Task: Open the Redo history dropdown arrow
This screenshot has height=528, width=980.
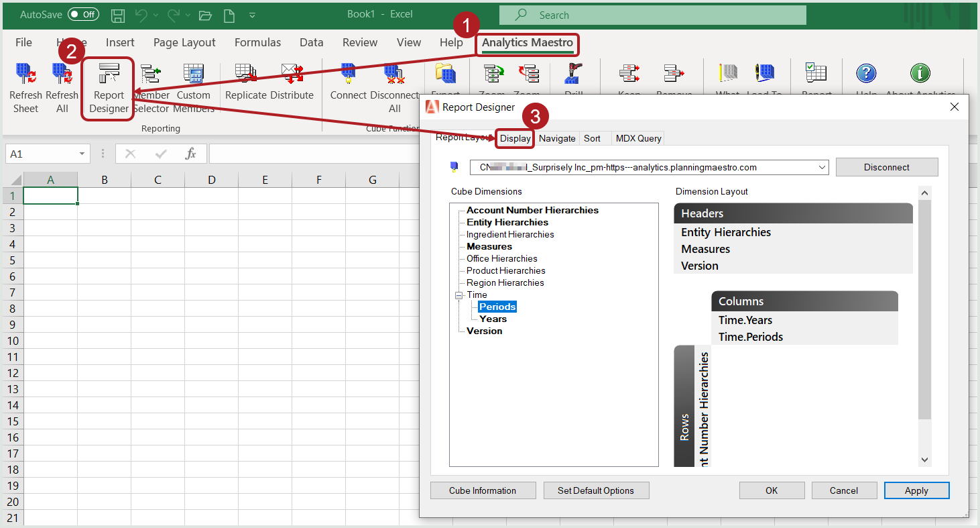Action: tap(188, 15)
